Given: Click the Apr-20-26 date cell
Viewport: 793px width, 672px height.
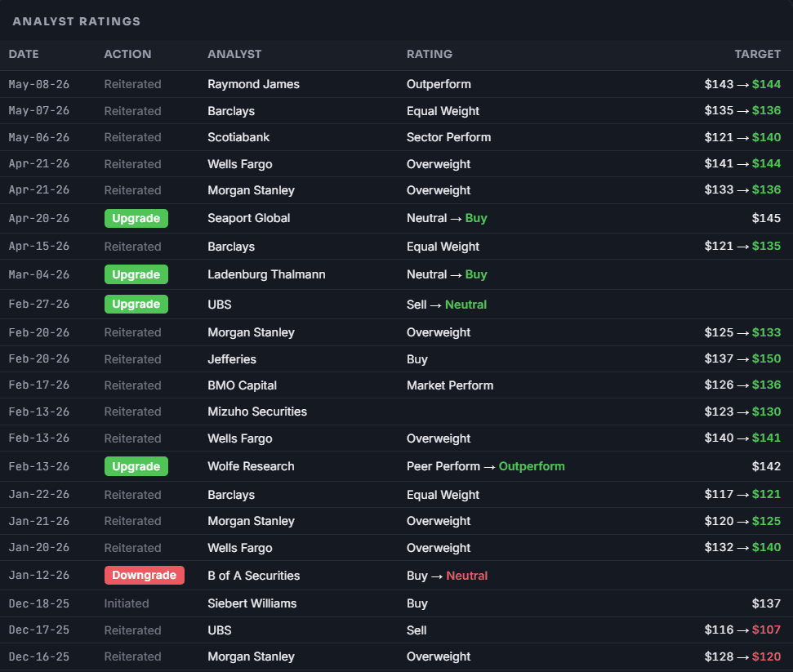Looking at the screenshot, I should click(39, 219).
